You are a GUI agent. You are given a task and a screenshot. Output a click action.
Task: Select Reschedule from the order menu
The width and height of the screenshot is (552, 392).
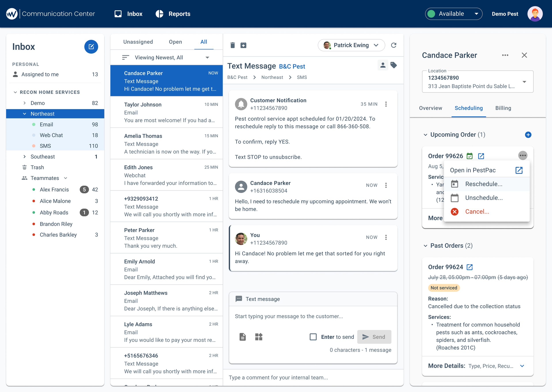click(x=484, y=184)
